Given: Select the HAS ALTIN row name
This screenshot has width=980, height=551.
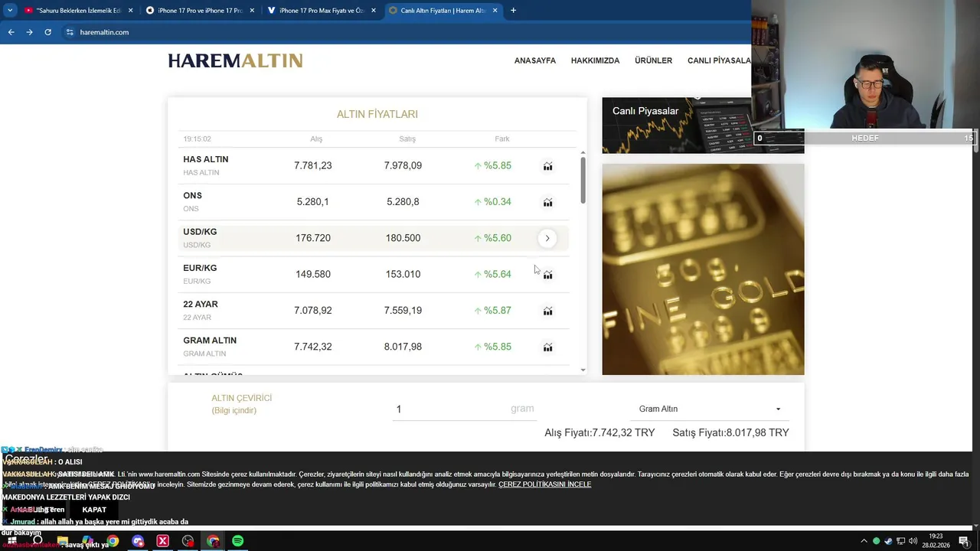Looking at the screenshot, I should 205,159.
